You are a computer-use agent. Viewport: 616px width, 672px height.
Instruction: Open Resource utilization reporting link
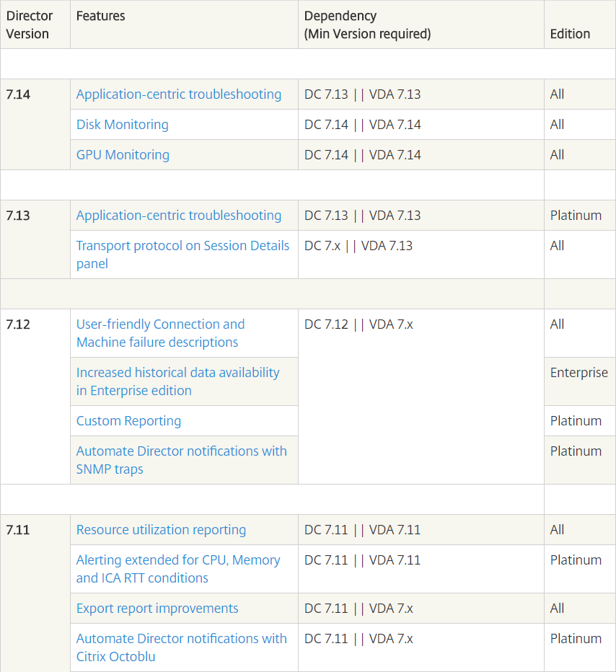tap(161, 530)
